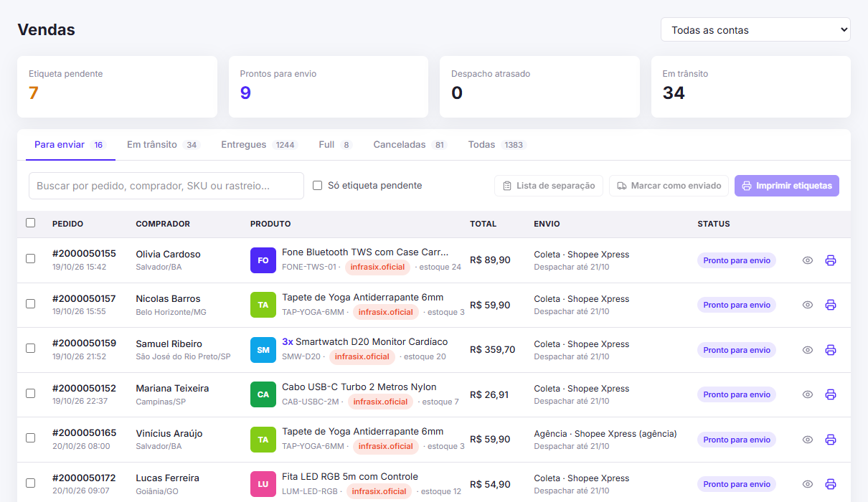868x502 pixels.
Task: Print label for order #2000050159
Action: [831, 350]
